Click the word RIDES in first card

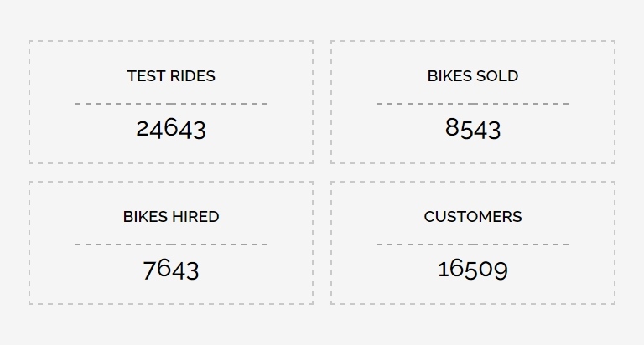pyautogui.click(x=193, y=76)
